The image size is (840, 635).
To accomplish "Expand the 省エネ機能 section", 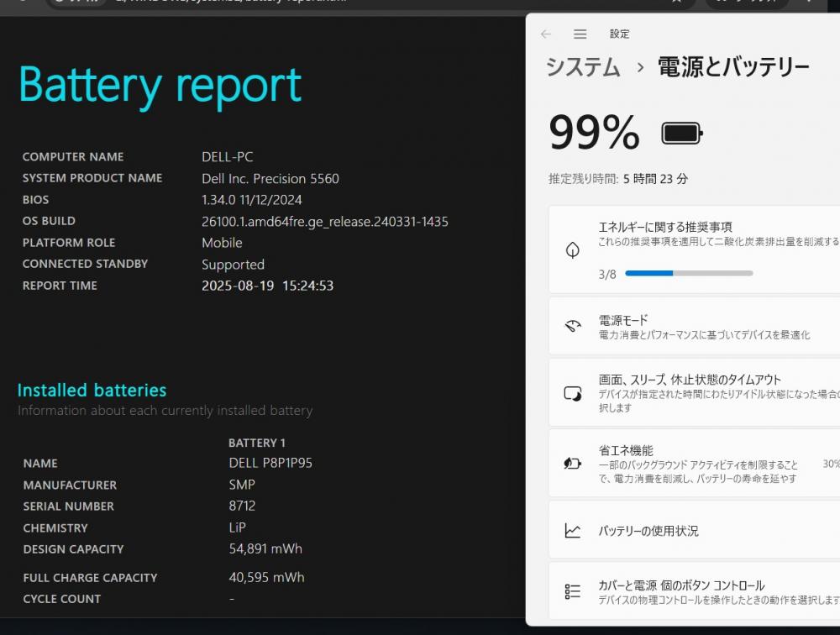I will point(695,464).
